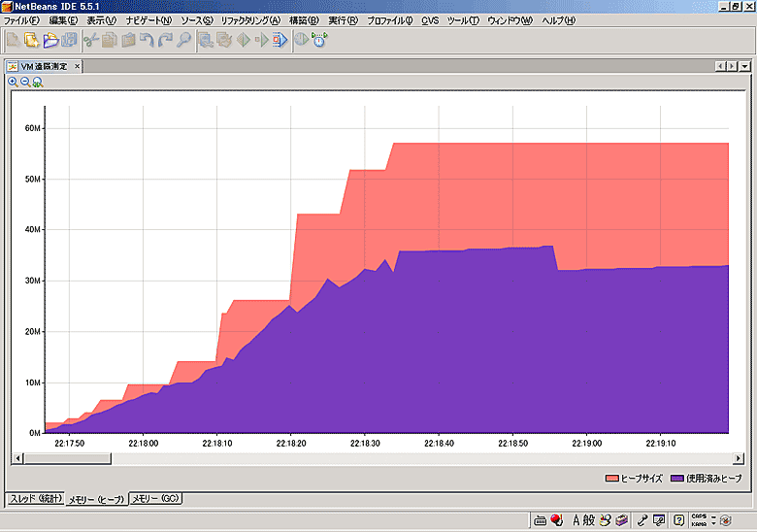Click the Build Main Project icon

206,40
